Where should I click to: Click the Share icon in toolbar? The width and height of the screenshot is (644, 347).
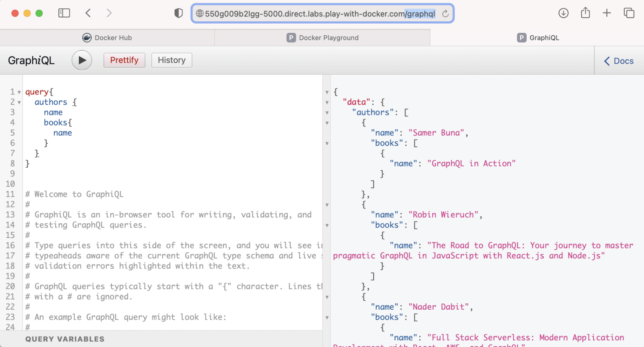coord(585,13)
